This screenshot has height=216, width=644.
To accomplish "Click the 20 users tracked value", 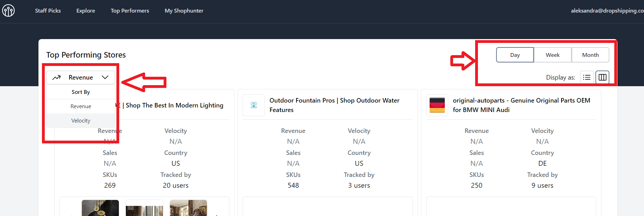I will (176, 186).
